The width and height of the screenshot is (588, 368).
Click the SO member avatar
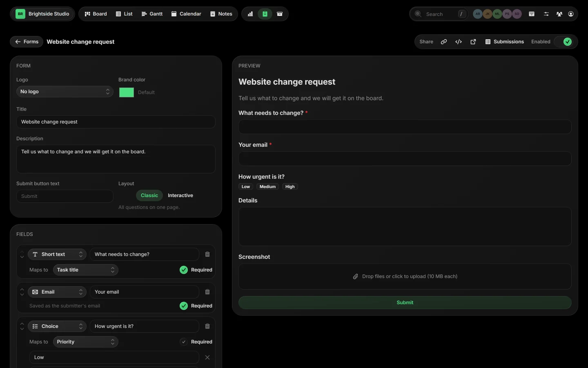517,14
